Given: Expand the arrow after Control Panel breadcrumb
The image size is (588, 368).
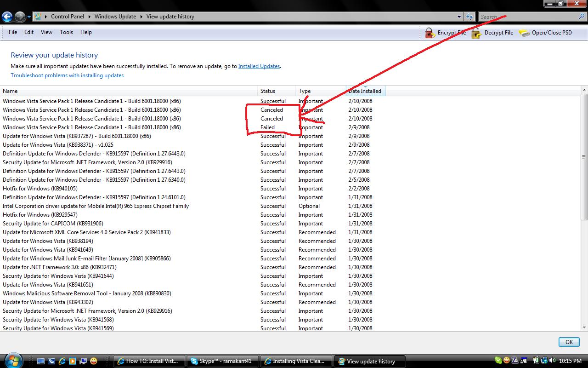Looking at the screenshot, I should tap(89, 17).
